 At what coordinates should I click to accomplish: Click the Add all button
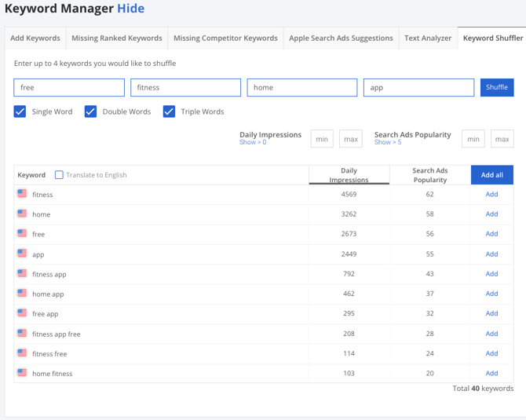[491, 175]
